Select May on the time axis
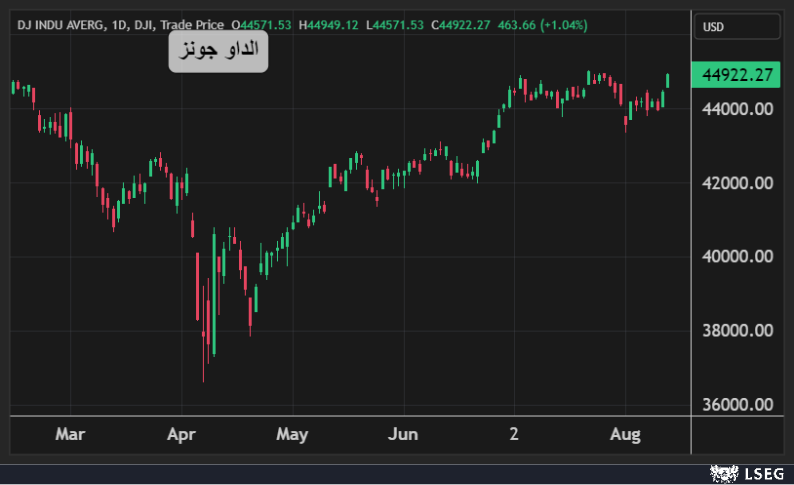 tap(292, 435)
